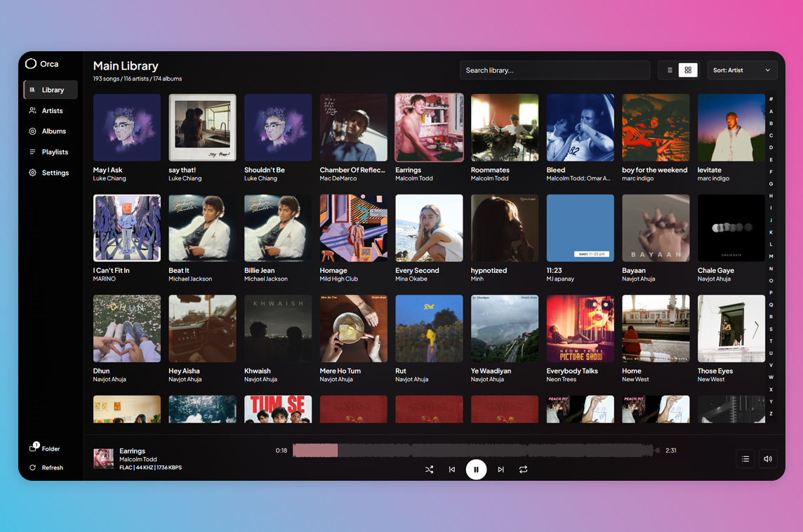Click the Mild High Club artist name
The height and width of the screenshot is (532, 803).
tap(338, 279)
